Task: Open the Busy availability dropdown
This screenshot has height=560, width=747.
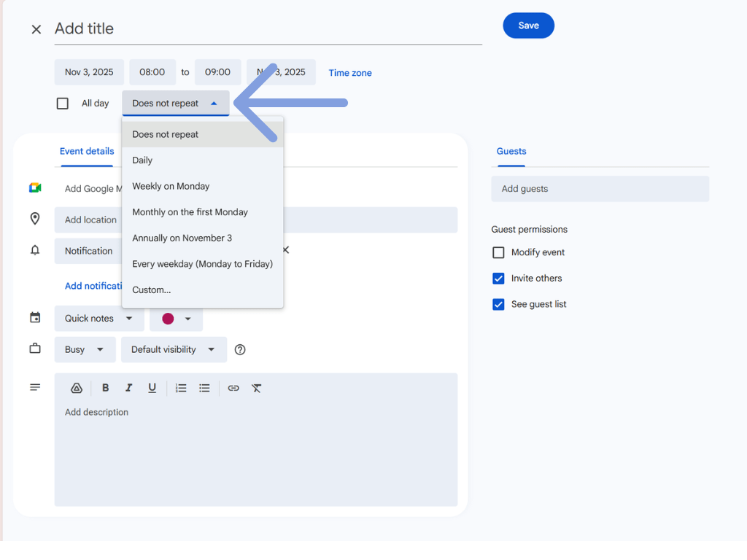Action: (85, 350)
